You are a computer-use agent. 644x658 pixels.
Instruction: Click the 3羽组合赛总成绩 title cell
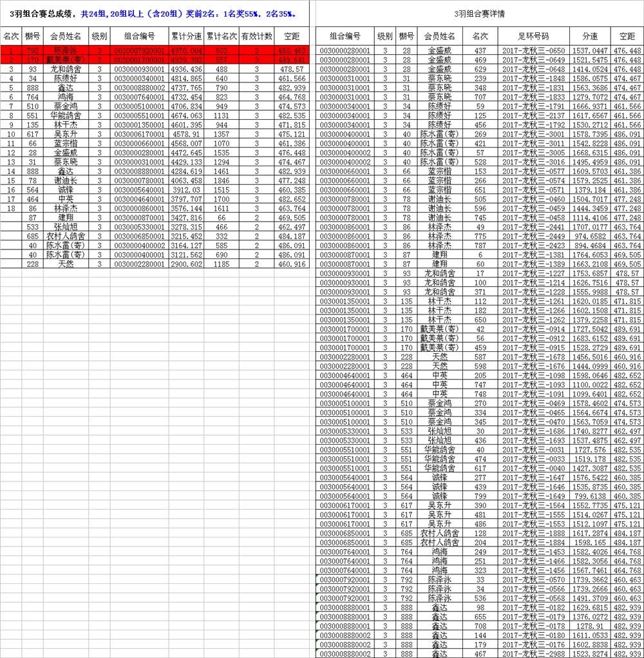pyautogui.click(x=155, y=14)
